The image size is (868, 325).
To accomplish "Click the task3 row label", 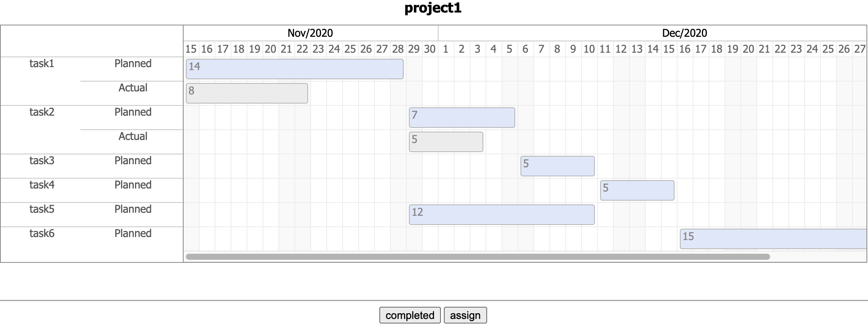I will 42,161.
